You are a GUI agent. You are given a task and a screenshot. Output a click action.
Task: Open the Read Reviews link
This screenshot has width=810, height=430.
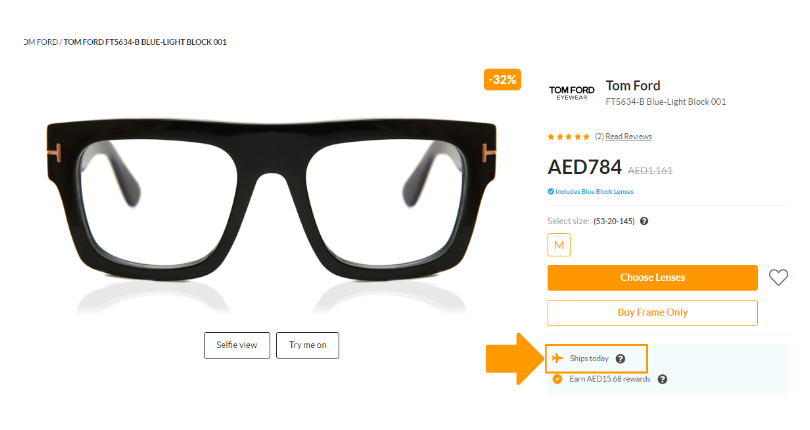[629, 136]
